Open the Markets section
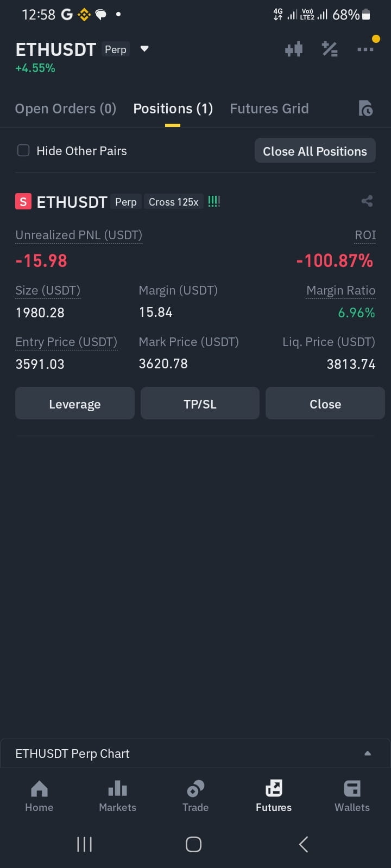The width and height of the screenshot is (391, 868). [x=117, y=796]
